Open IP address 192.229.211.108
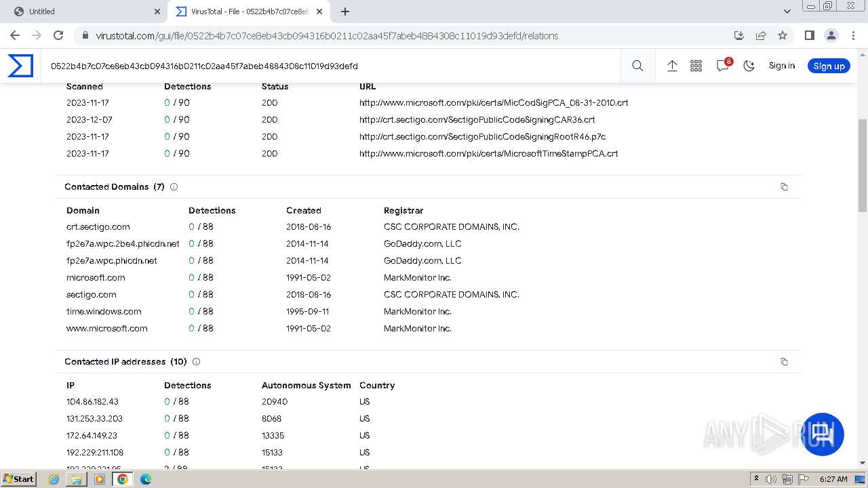This screenshot has height=488, width=868. [95, 453]
